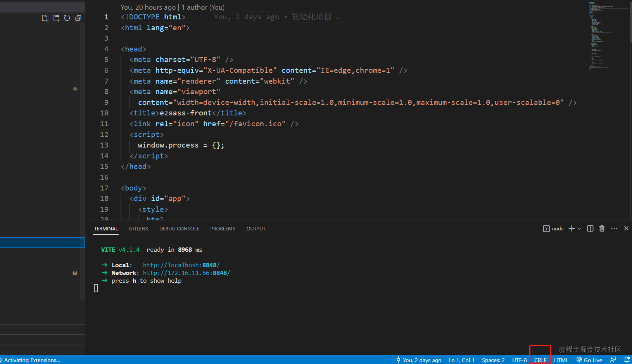Screen dimensions: 632x364
Task: Click GitLens codelens 'You, 20 hours ago'
Action: click(148, 7)
